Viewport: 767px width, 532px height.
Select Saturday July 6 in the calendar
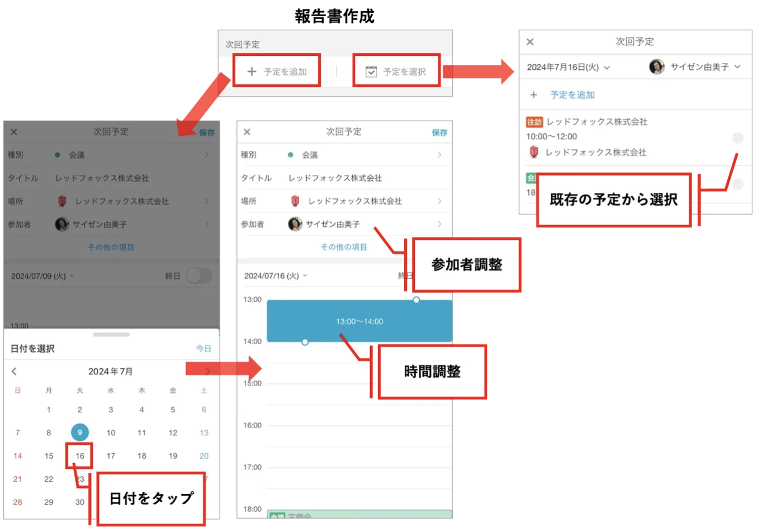click(x=204, y=410)
